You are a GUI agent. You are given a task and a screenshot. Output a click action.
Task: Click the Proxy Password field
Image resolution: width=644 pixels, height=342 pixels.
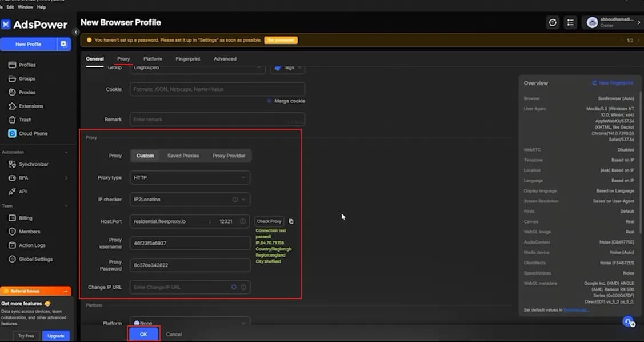click(x=190, y=265)
